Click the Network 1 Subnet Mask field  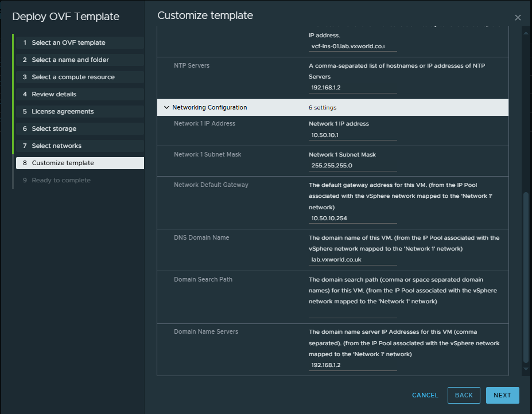(x=352, y=166)
